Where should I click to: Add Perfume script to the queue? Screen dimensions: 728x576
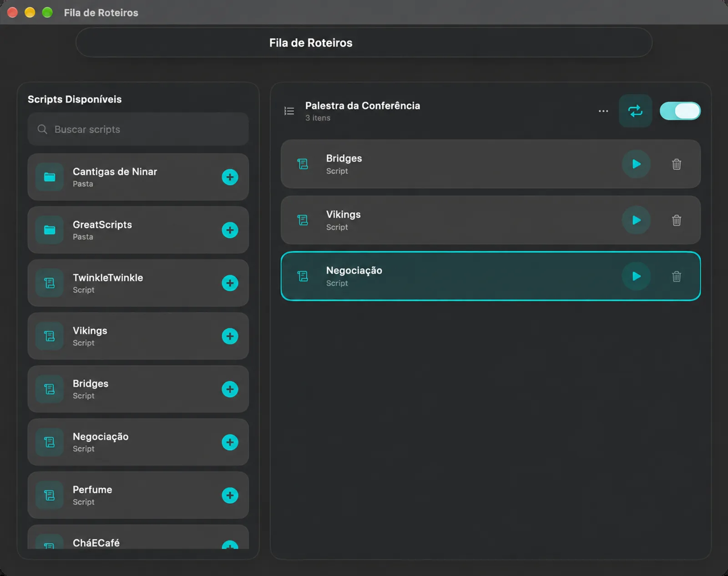click(x=230, y=496)
